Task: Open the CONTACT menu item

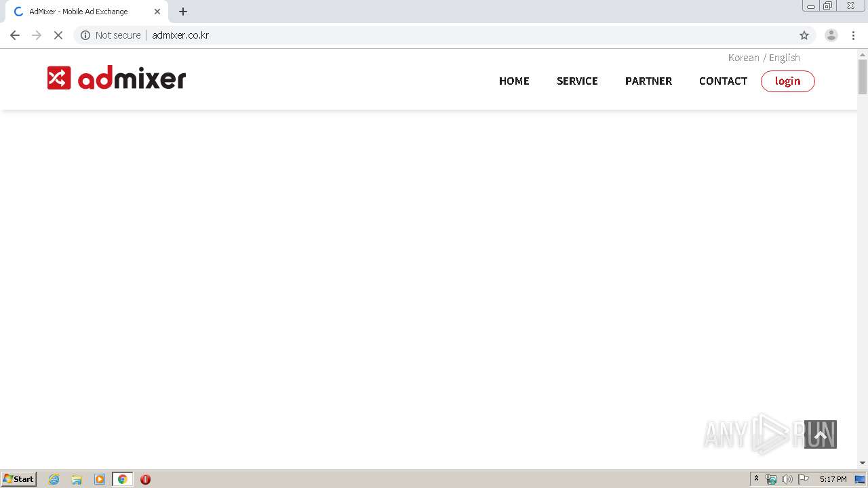Action: click(723, 81)
